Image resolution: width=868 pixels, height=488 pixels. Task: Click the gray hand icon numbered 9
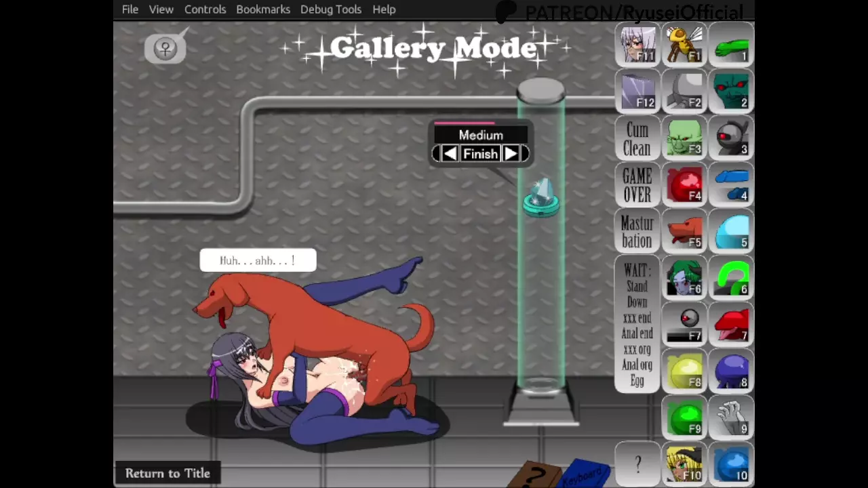731,418
